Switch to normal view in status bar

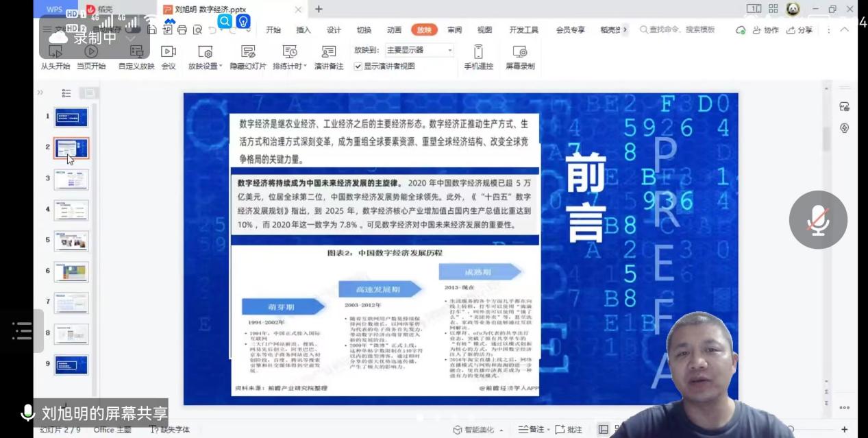tap(603, 430)
